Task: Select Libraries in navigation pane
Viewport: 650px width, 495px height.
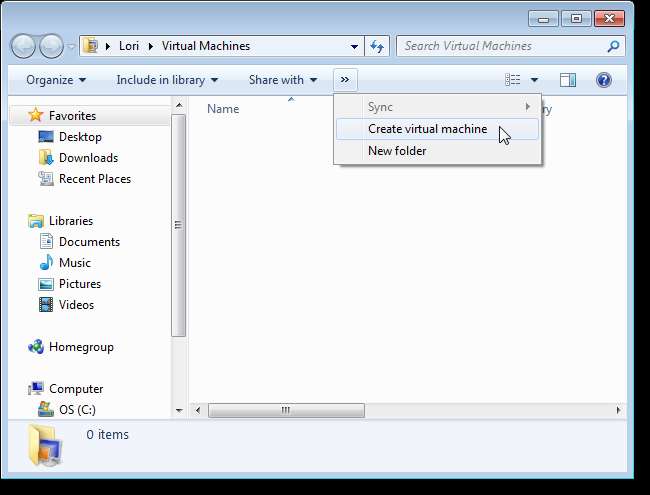Action: tap(70, 221)
